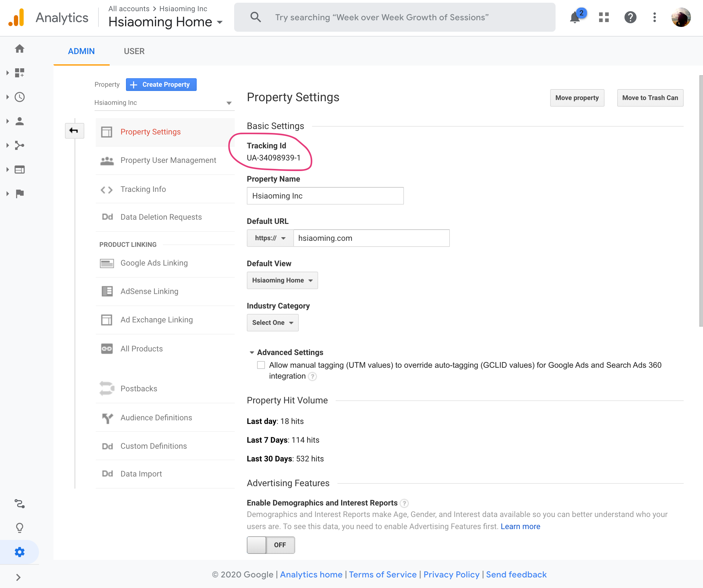Open the Discover lightbulb icon

pyautogui.click(x=20, y=528)
